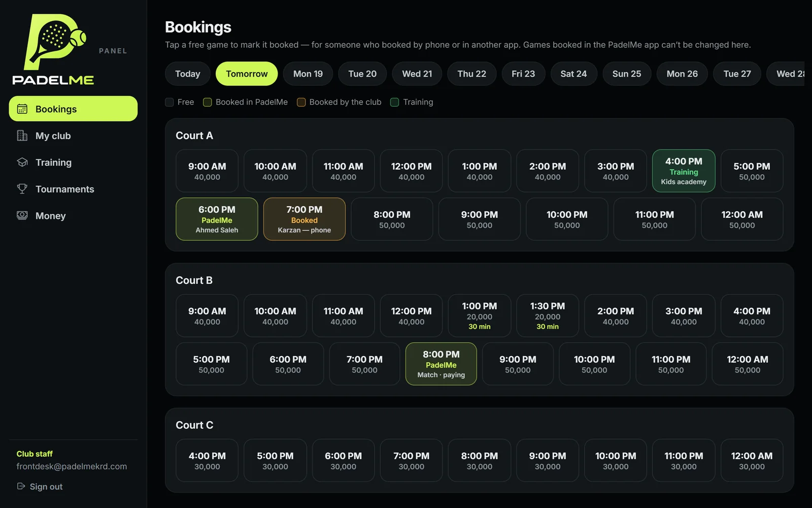
Task: Open Ahmed Saleh 6:00 PM PadelMe booking
Action: coord(217,219)
